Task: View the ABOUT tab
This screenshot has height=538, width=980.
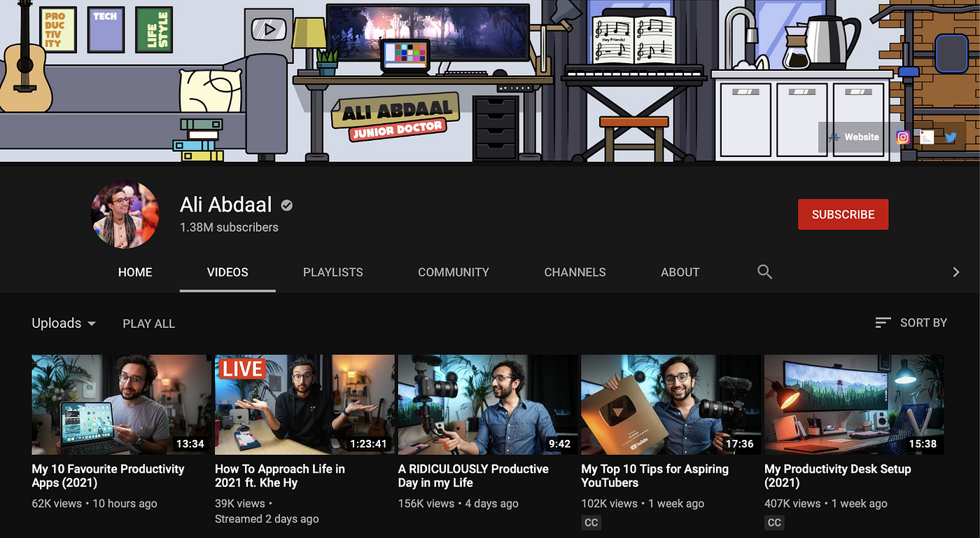Action: pyautogui.click(x=680, y=272)
